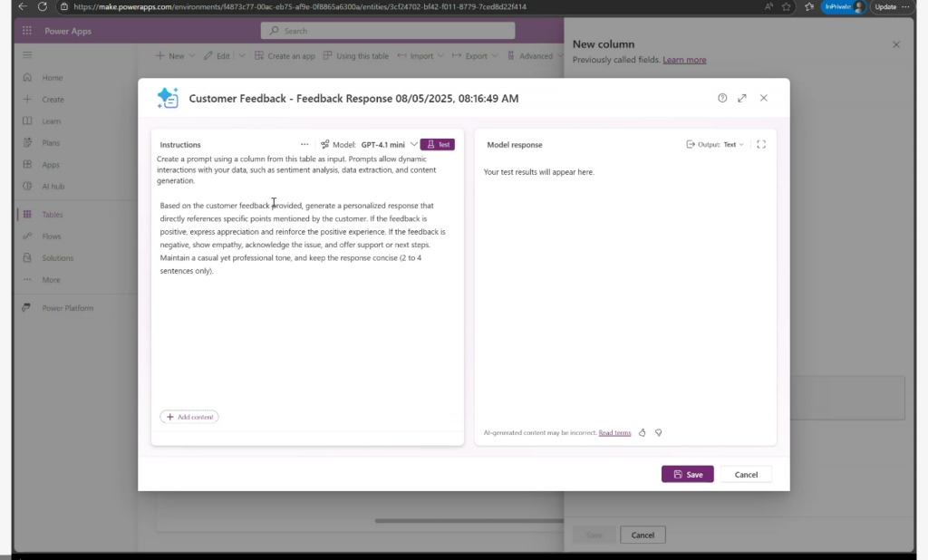Open Flows from the sidebar
Screen dimensions: 928x560
point(52,237)
